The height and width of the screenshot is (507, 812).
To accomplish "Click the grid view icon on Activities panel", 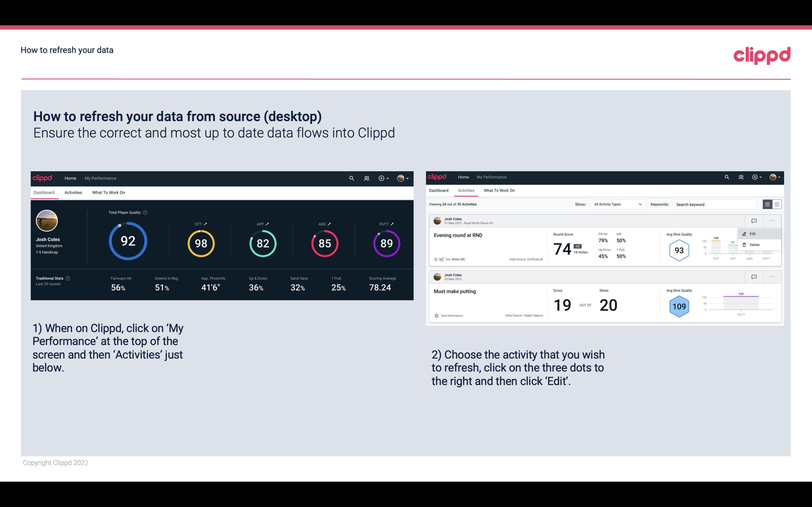I will point(776,204).
